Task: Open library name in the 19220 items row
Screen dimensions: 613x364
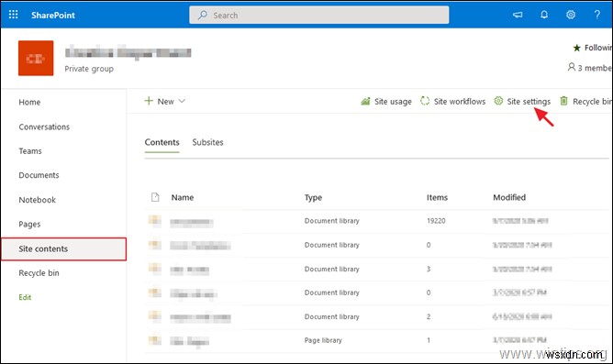Action: [192, 223]
